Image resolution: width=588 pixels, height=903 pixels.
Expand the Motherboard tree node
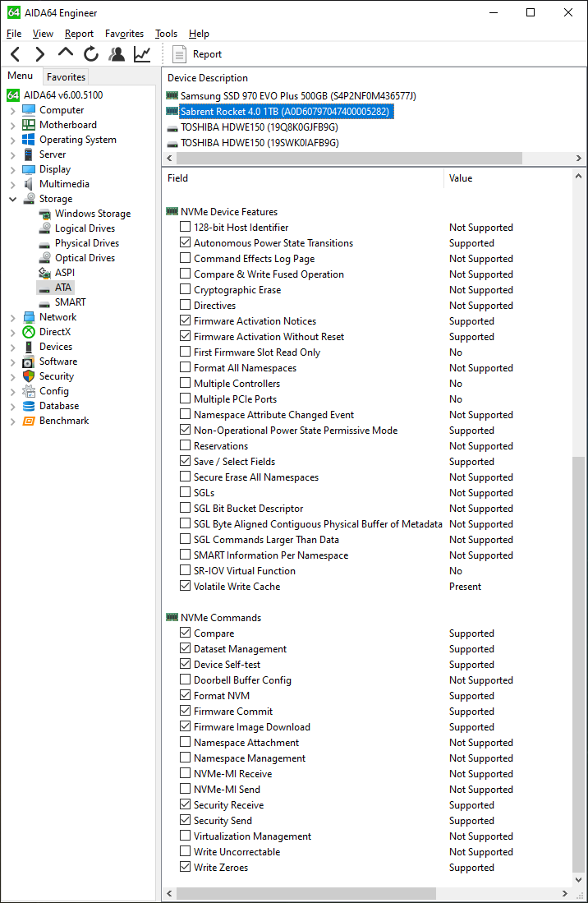12,125
